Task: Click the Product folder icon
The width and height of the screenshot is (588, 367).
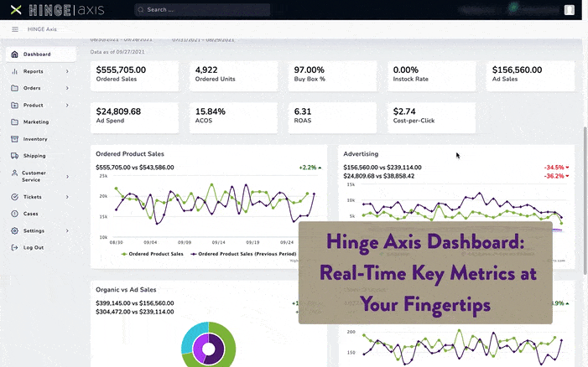Action: [x=14, y=106]
